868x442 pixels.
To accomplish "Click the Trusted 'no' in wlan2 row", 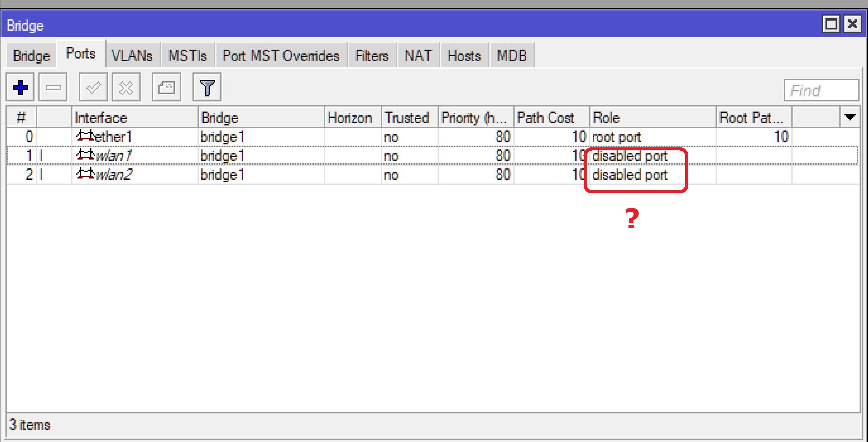I will (x=391, y=175).
